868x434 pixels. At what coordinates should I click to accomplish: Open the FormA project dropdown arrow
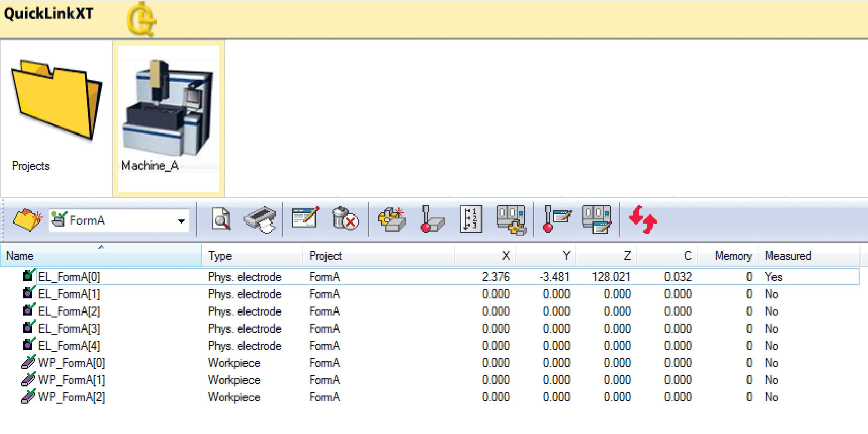point(181,221)
